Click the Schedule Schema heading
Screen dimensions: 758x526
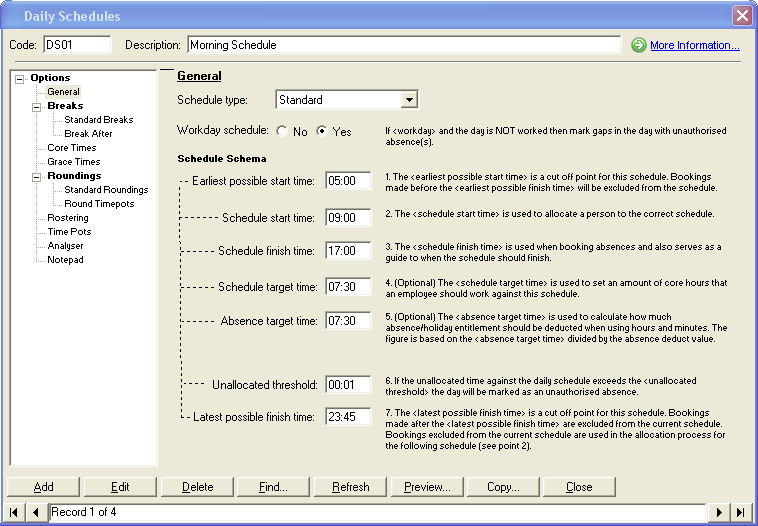pyautogui.click(x=221, y=159)
